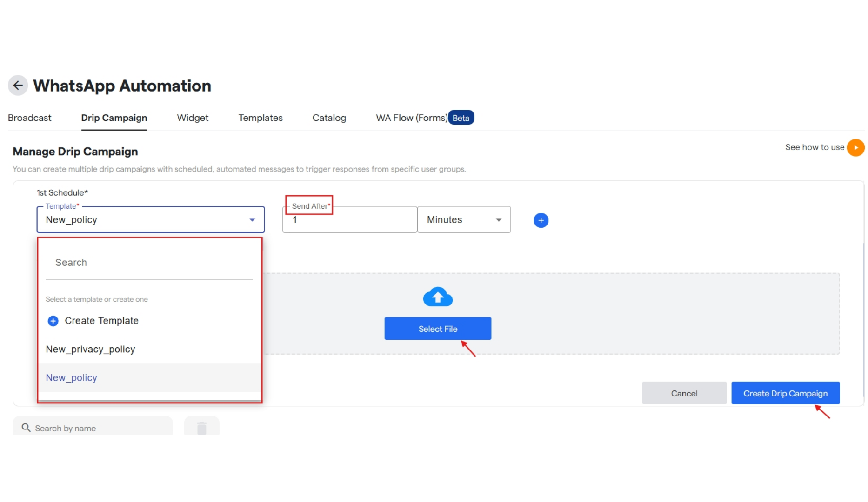The image size is (868, 502).
Task: Open the WA Flow (Forms) tab
Action: click(412, 118)
